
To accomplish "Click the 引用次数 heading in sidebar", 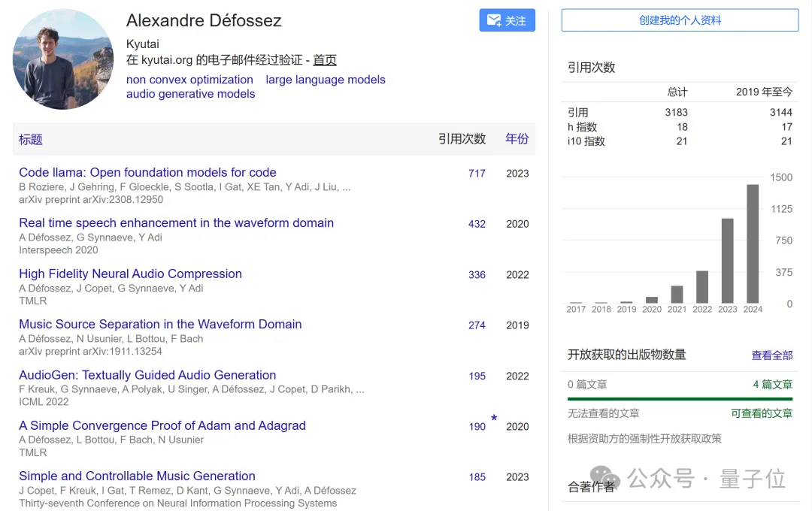I will point(592,68).
